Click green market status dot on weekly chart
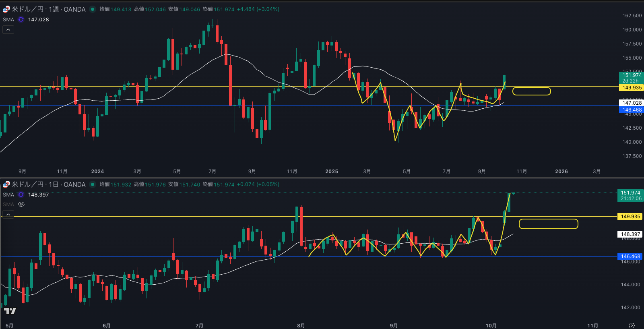644x329 pixels. coord(93,9)
